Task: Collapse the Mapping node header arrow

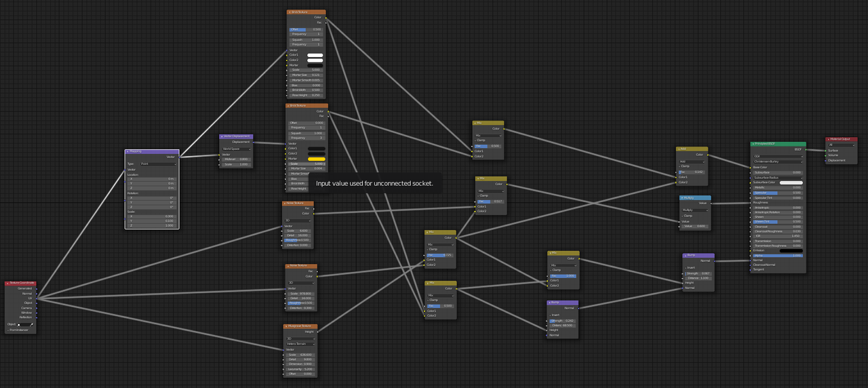Action: [127, 152]
